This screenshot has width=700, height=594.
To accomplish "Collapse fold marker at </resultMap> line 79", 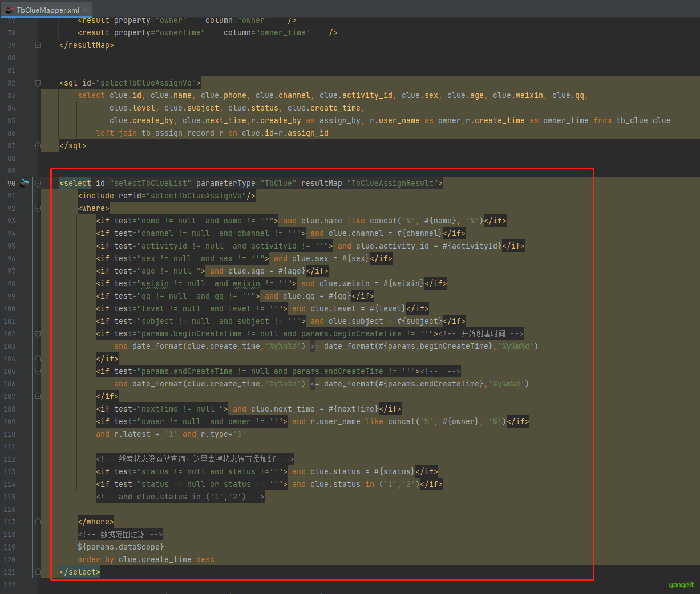I will (x=38, y=45).
